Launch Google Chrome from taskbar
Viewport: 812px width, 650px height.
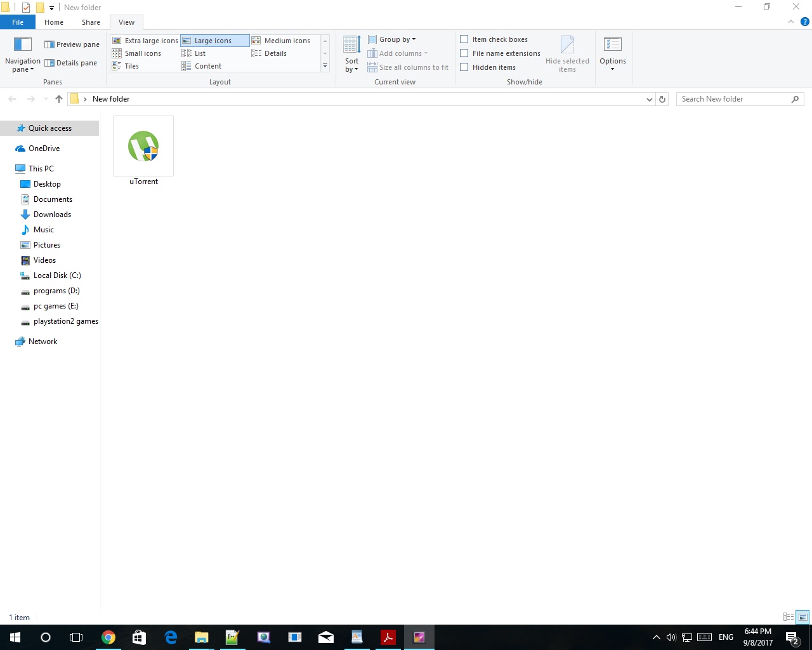coord(108,637)
